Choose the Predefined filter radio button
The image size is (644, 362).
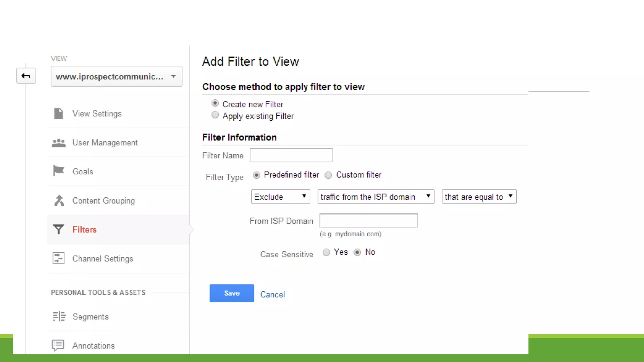pos(257,175)
